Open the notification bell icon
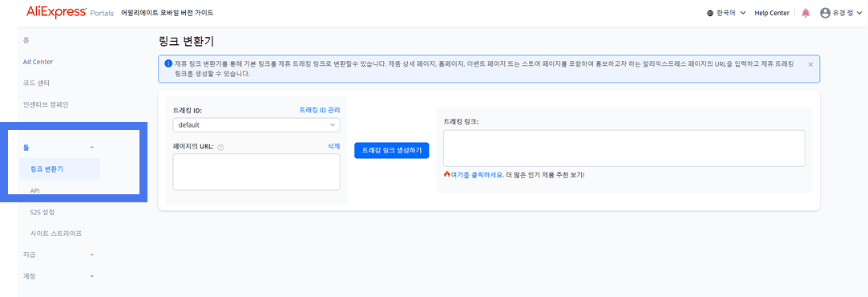Screen dimensions: 868x297 (x=805, y=13)
